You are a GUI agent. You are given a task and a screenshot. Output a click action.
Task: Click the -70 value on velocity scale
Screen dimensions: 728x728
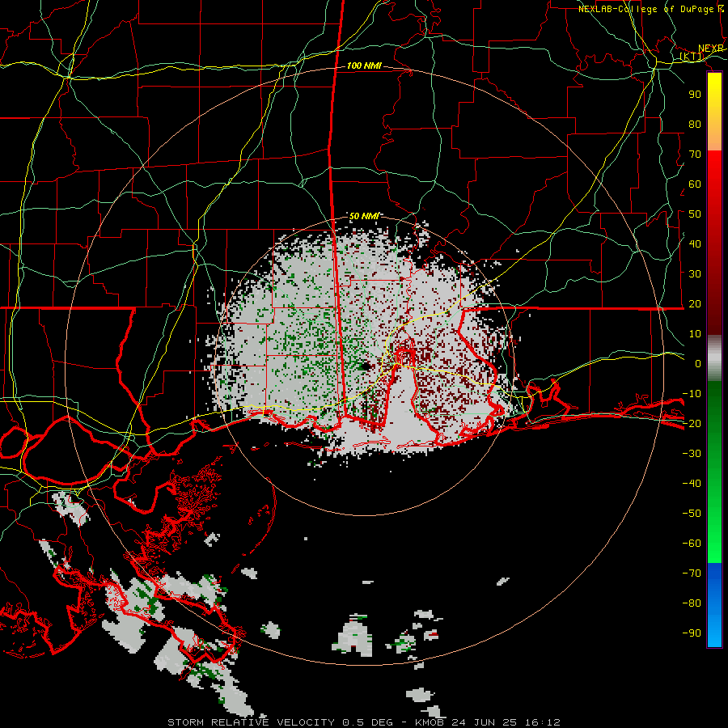(692, 574)
